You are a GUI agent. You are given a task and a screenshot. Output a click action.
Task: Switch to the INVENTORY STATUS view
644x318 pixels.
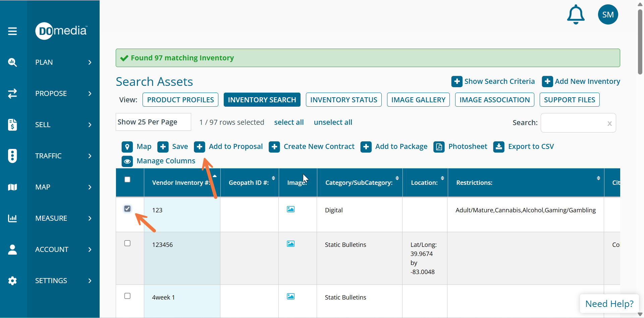343,100
